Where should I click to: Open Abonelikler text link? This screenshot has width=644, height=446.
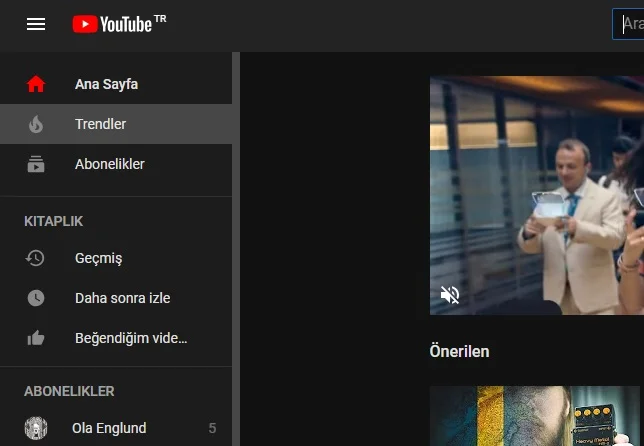pyautogui.click(x=110, y=164)
